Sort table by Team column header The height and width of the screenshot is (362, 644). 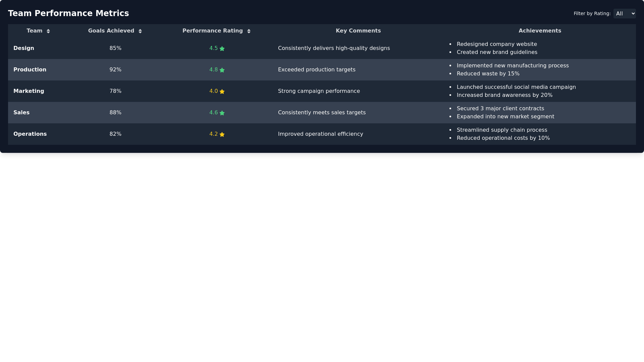[35, 31]
